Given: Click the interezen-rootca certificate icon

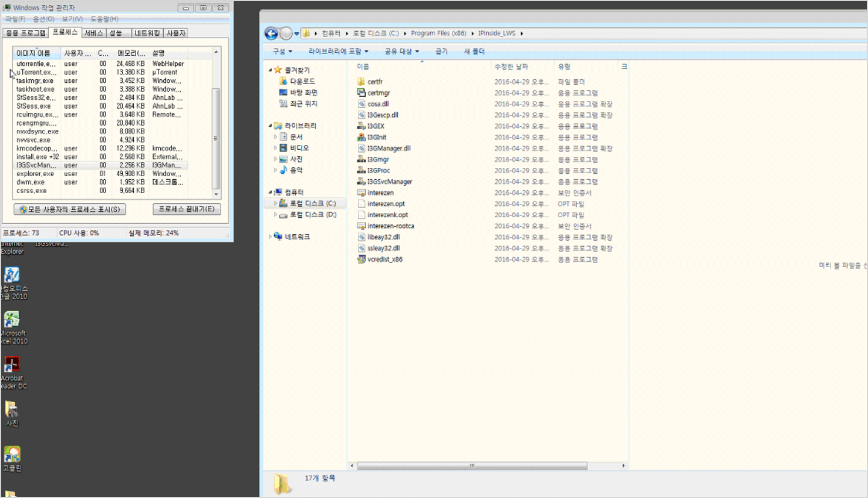Looking at the screenshot, I should coord(361,226).
